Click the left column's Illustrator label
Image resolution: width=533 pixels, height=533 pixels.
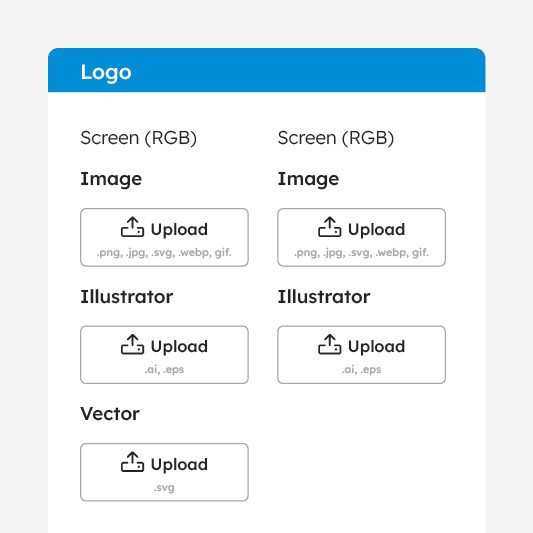coord(127,297)
